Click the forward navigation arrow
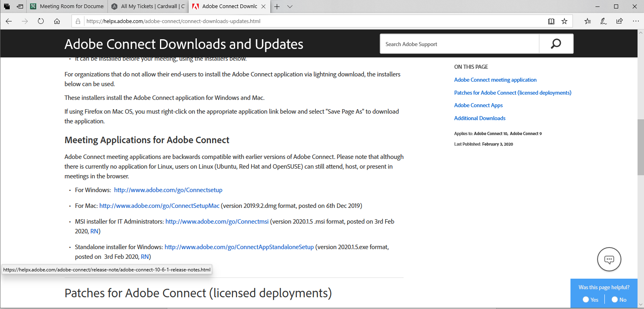644x309 pixels. tap(25, 21)
